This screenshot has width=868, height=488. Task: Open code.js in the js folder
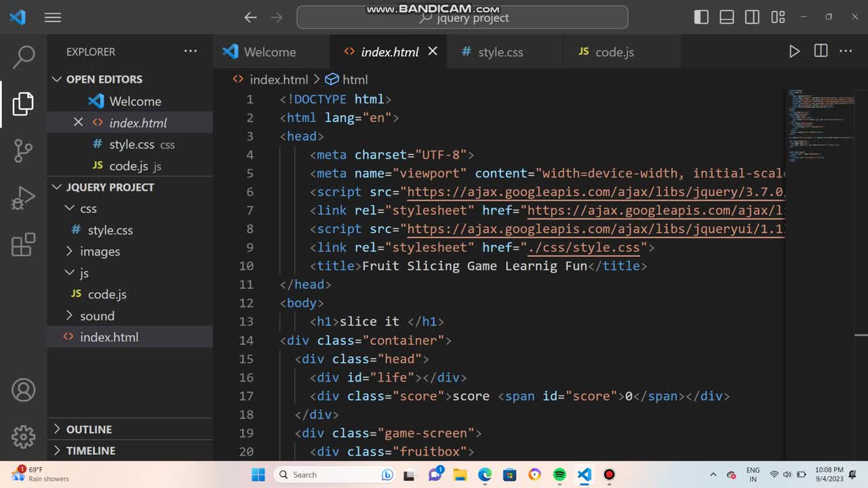coord(107,294)
